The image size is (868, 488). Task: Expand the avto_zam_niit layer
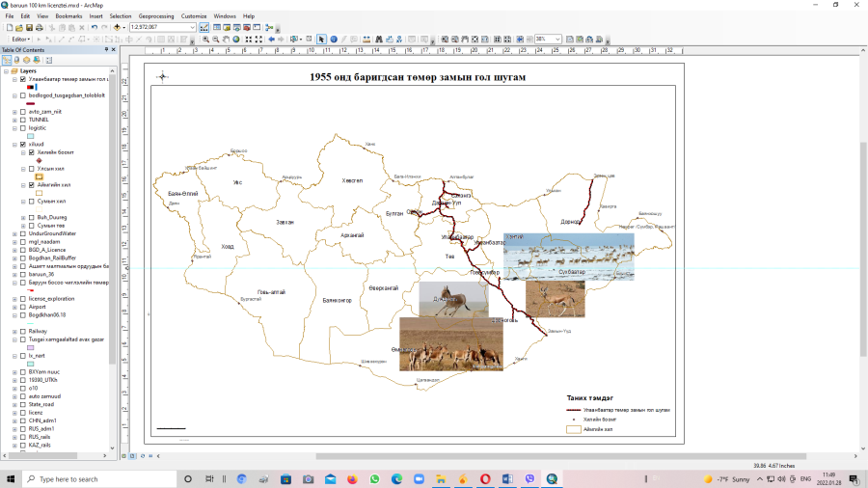coord(14,112)
